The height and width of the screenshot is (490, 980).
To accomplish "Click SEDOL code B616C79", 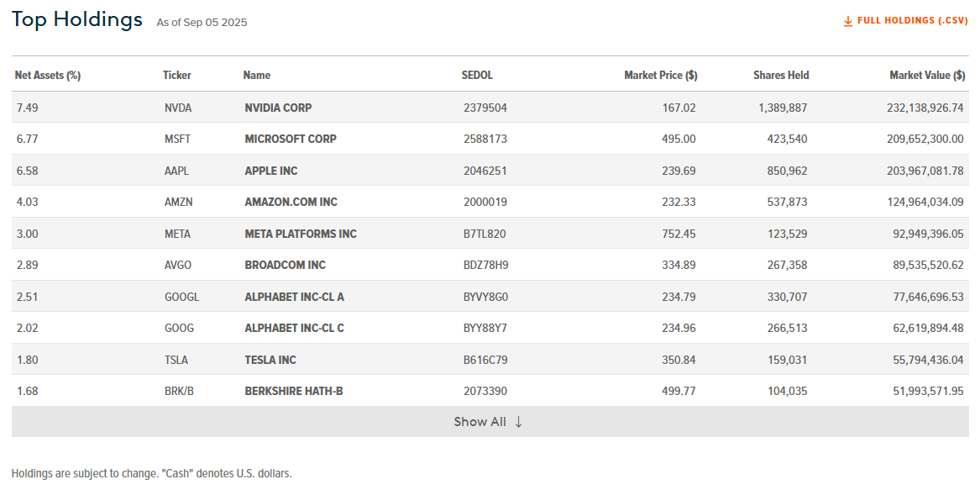I will click(485, 360).
